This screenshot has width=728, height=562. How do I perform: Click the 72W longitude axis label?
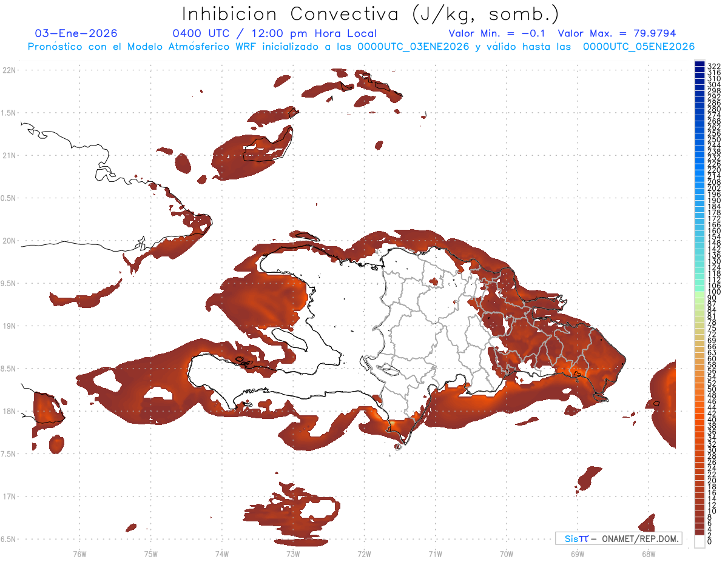[364, 554]
